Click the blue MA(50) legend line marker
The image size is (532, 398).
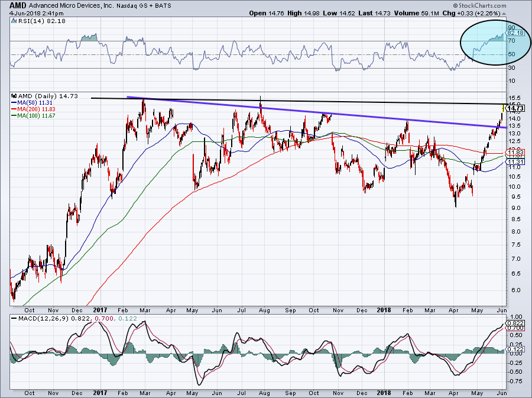pos(14,102)
